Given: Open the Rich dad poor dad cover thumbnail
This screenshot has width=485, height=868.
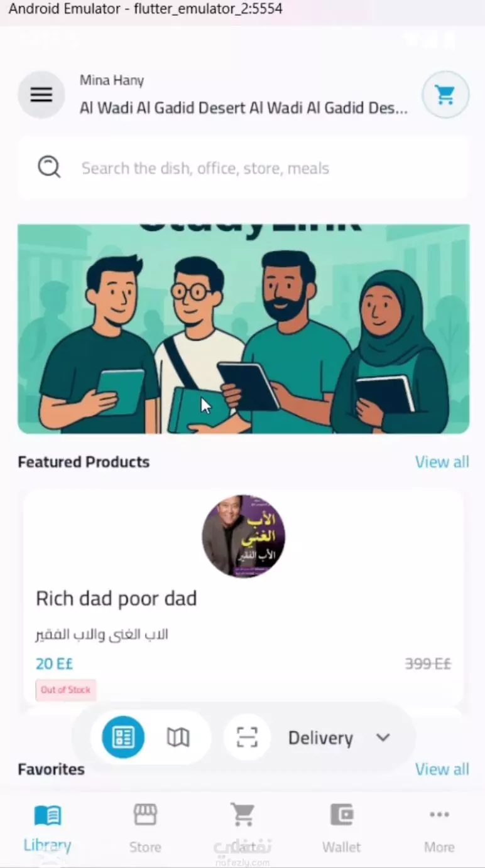Looking at the screenshot, I should pyautogui.click(x=243, y=536).
